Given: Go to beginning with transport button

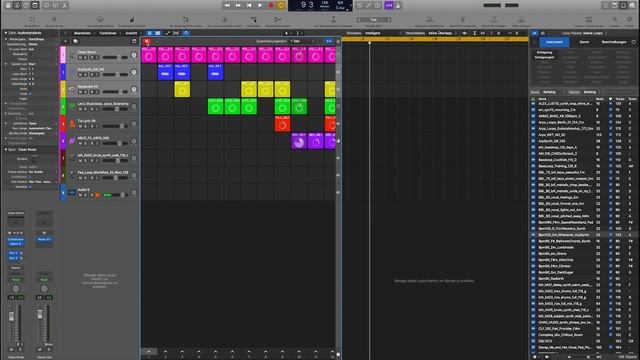Looking at the screenshot, I should coord(249,5).
